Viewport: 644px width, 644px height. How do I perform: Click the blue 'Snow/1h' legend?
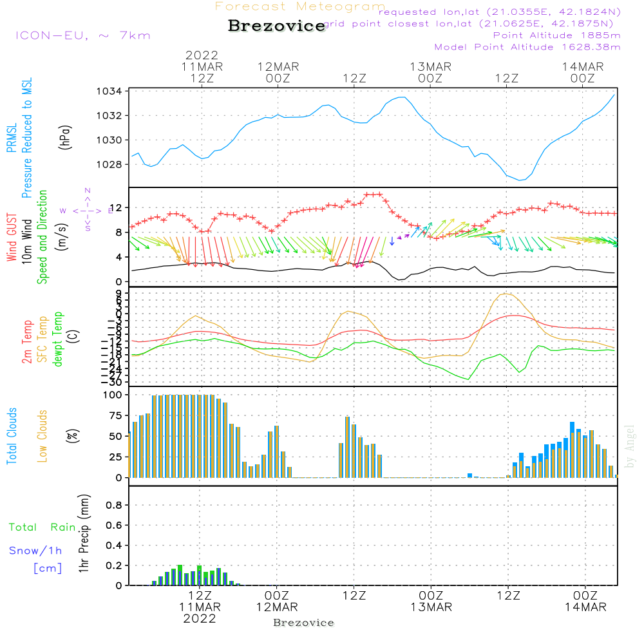(35, 551)
